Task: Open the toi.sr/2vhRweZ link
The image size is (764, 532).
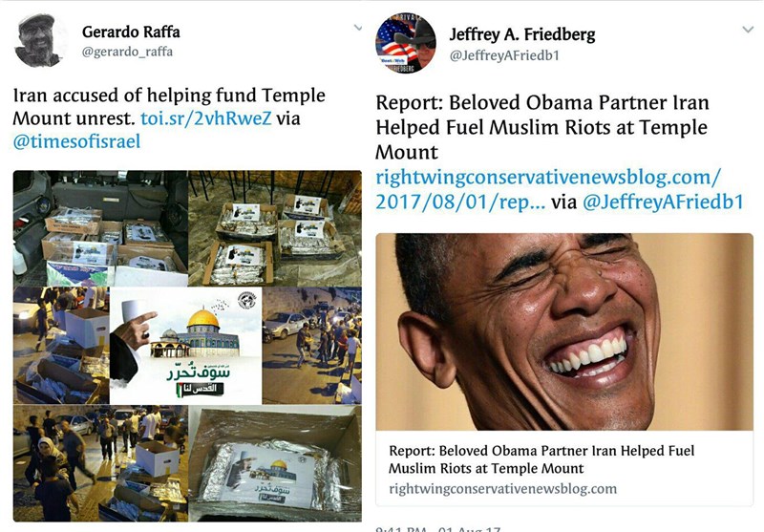Action: (205, 118)
